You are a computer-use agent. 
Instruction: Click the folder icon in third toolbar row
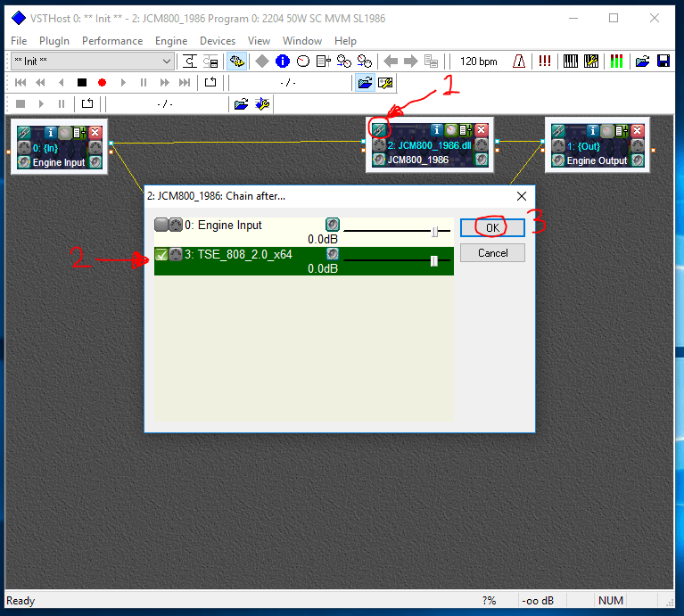[242, 103]
